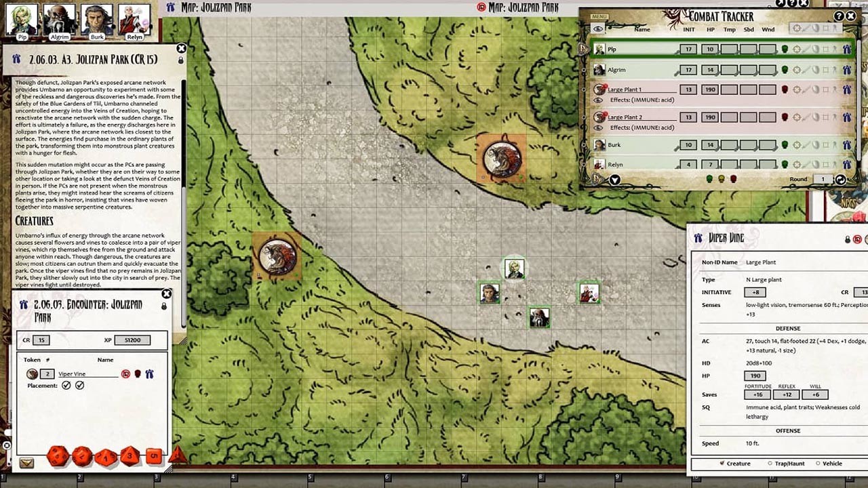Image resolution: width=868 pixels, height=488 pixels.
Task: Click the Viper Vine token image in the encounter
Action: [x=33, y=373]
